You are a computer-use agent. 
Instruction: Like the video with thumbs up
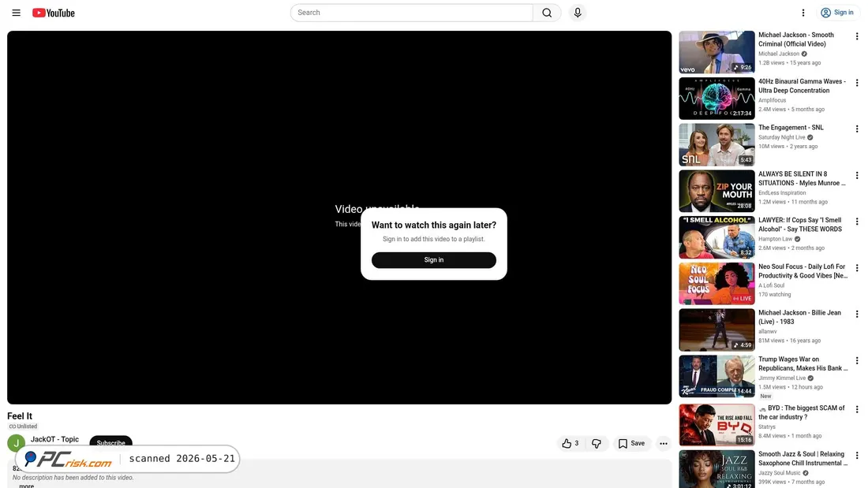click(571, 443)
